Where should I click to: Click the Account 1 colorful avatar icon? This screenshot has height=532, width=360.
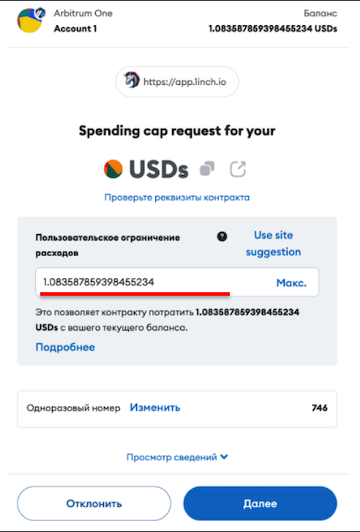(29, 21)
